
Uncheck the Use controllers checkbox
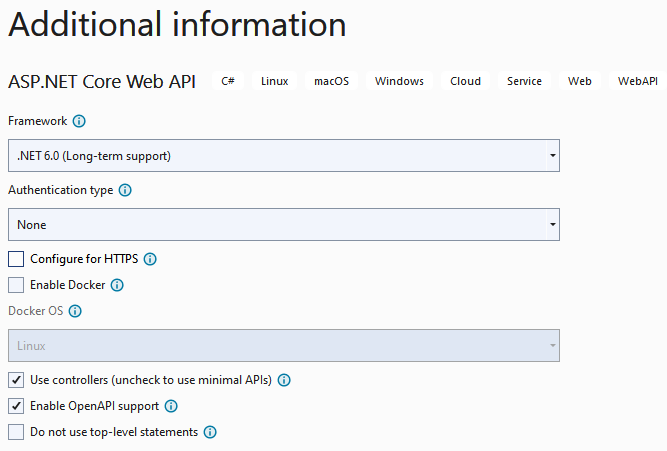(x=16, y=380)
